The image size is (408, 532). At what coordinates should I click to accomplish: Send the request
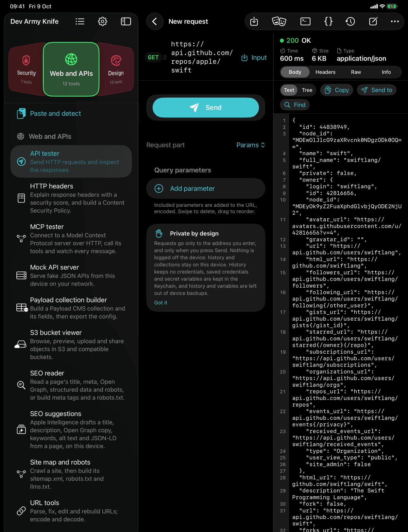point(206,108)
